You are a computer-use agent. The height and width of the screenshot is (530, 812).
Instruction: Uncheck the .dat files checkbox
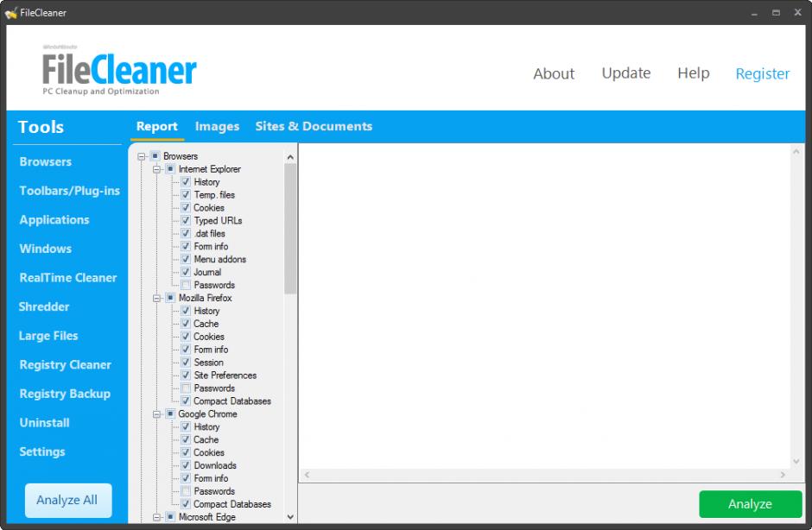click(x=186, y=233)
